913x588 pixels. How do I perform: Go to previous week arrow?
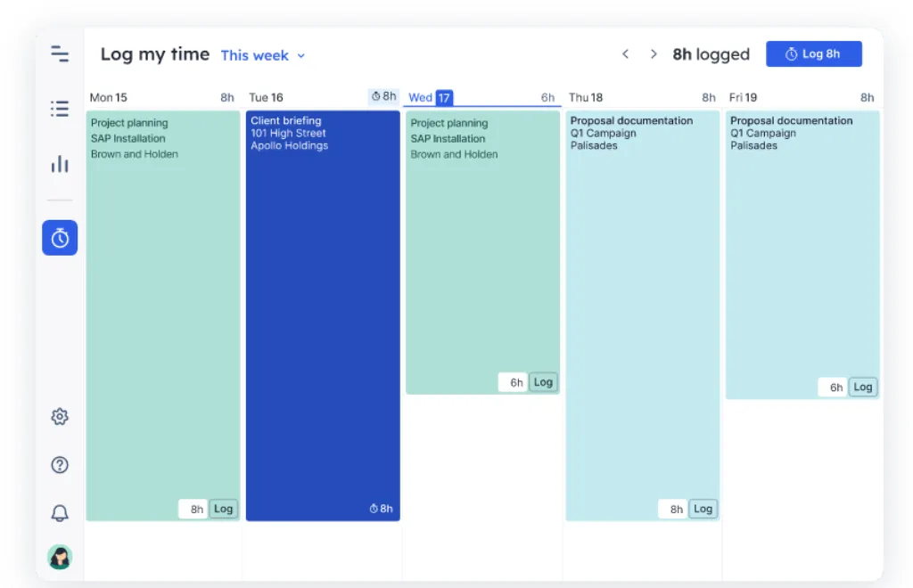(625, 54)
